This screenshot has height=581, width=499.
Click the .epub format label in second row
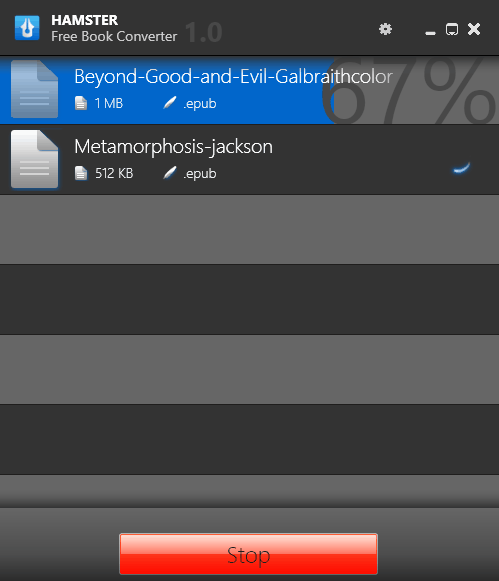[x=200, y=174]
